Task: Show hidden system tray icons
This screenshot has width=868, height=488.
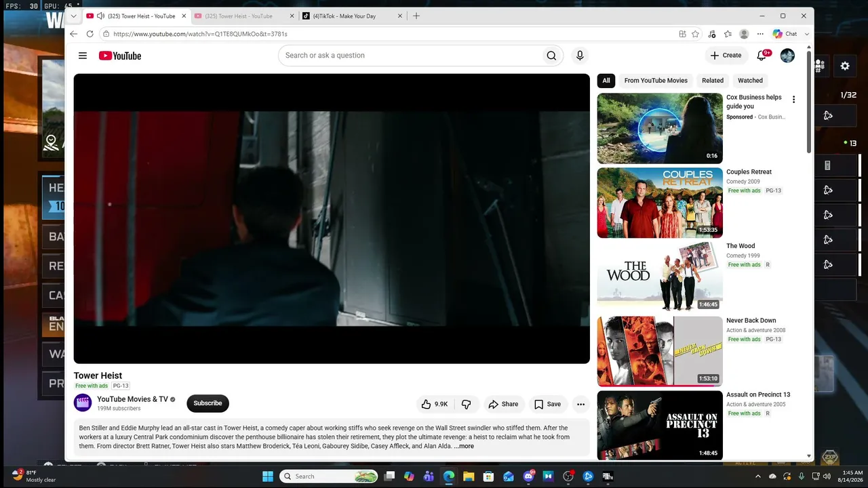Action: pos(758,476)
